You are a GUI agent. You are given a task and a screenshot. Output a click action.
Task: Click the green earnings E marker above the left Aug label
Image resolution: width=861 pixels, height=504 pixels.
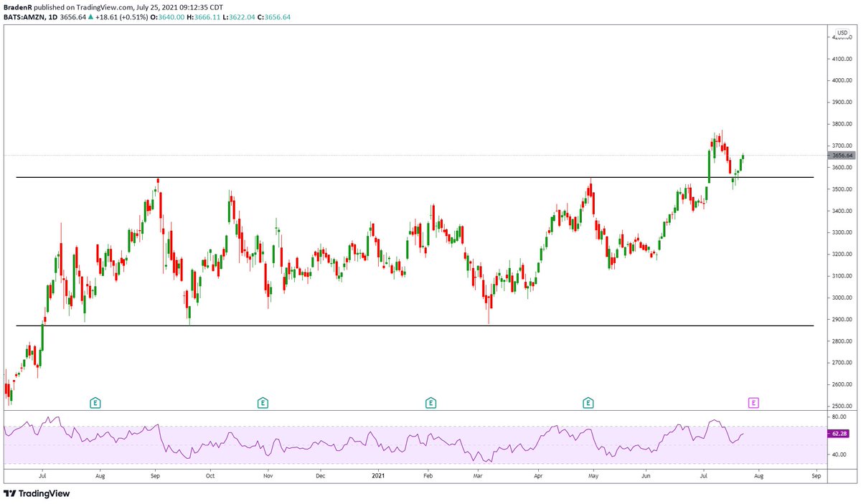pos(95,403)
